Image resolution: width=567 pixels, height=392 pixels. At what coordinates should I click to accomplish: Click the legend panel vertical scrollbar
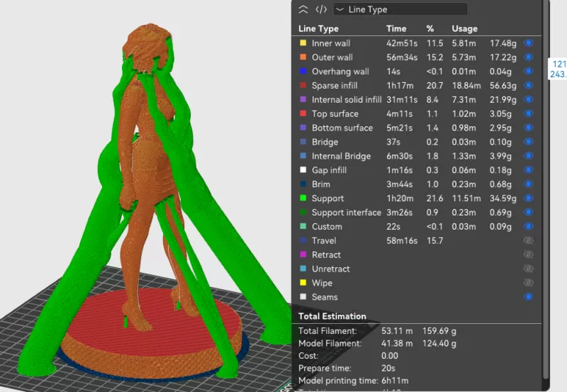[x=545, y=191]
